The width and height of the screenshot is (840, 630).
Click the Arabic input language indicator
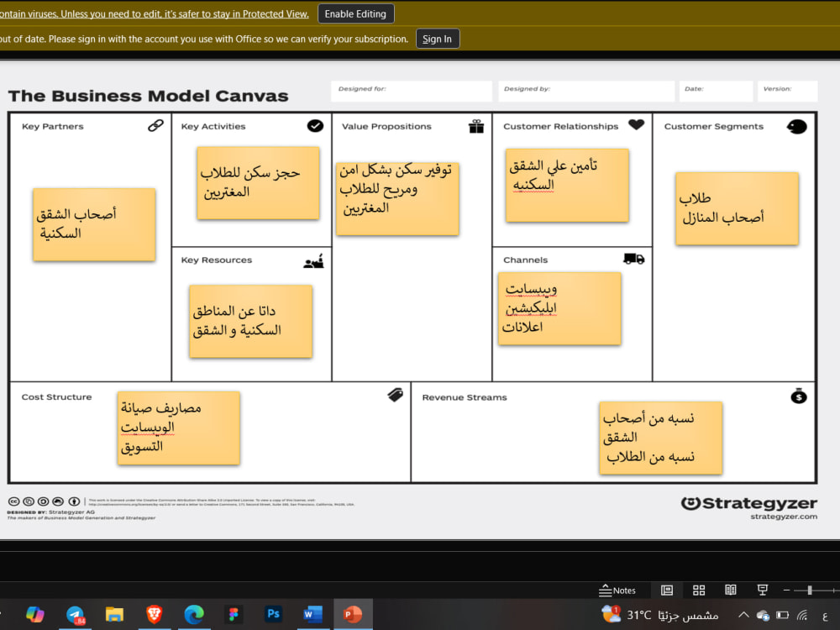click(x=825, y=615)
